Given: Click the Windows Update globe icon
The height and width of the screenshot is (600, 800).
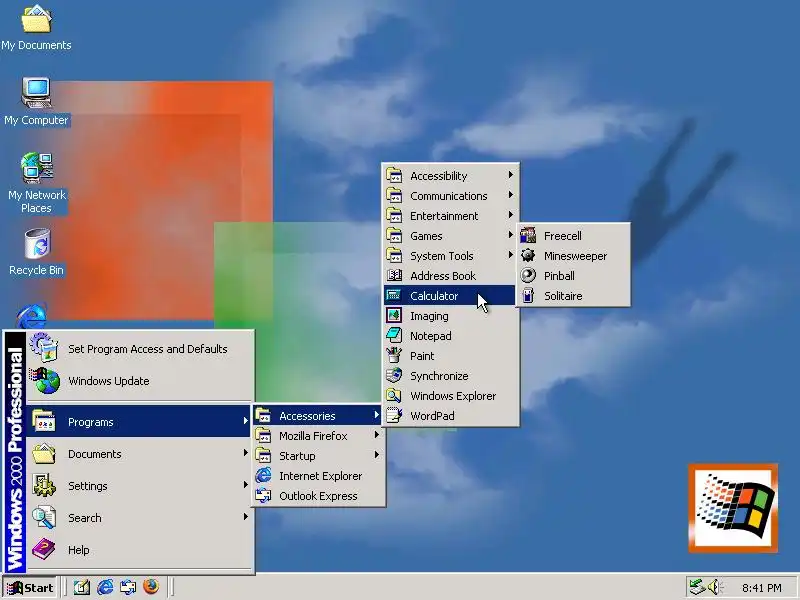Looking at the screenshot, I should 46,381.
